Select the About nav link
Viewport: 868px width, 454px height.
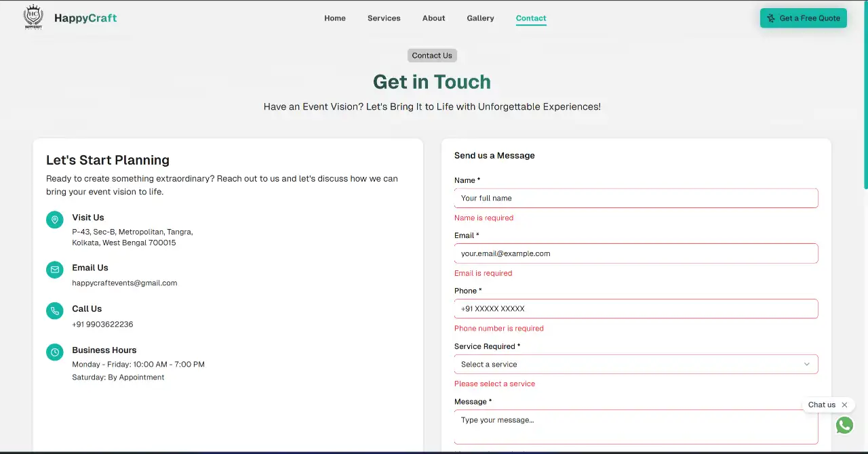pos(433,18)
